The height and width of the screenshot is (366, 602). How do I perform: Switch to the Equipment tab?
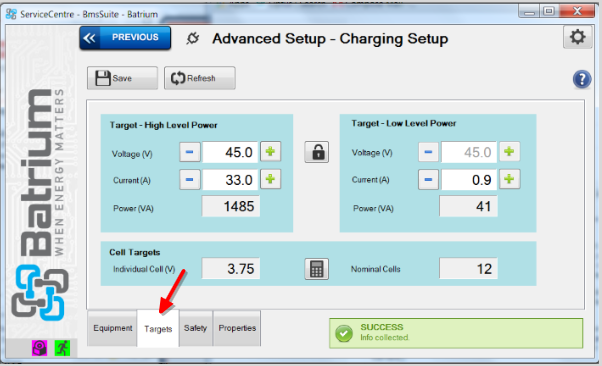point(112,328)
